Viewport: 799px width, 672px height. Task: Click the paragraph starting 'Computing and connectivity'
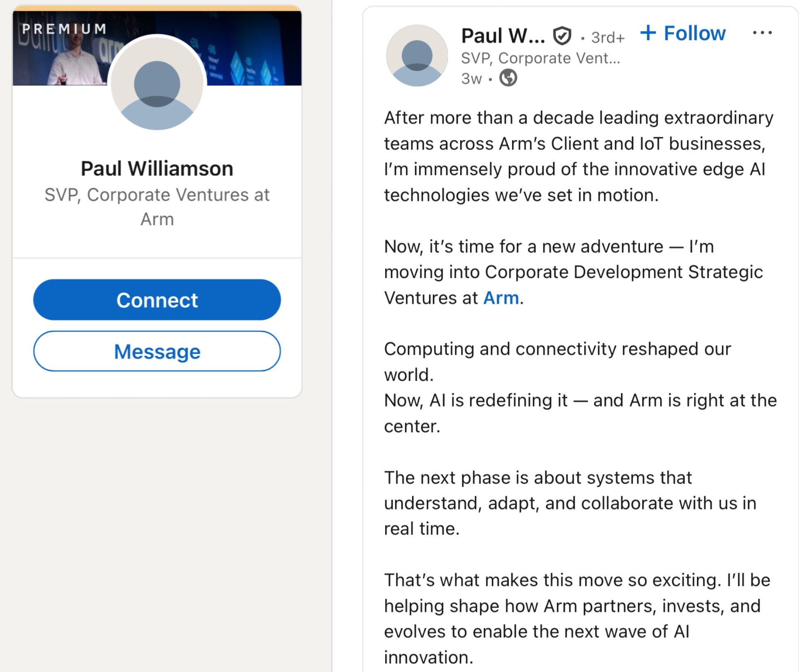pos(580,387)
